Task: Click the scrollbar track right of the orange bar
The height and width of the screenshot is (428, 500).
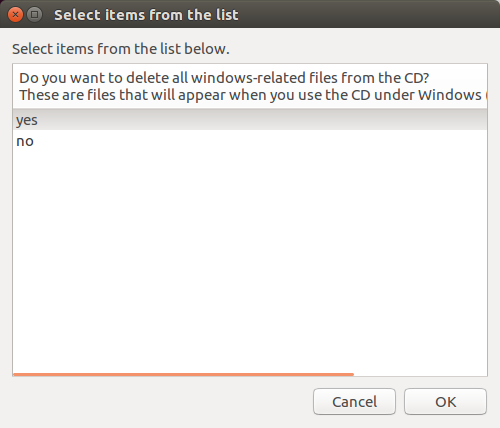Action: 420,374
